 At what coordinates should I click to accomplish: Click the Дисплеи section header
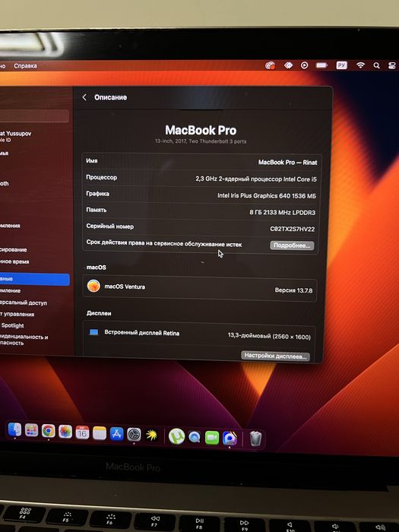(x=99, y=313)
